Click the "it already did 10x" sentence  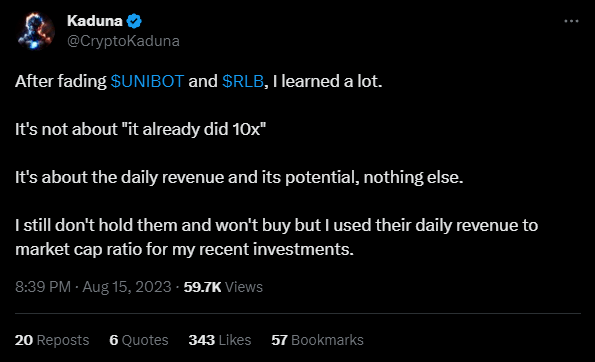(x=140, y=129)
